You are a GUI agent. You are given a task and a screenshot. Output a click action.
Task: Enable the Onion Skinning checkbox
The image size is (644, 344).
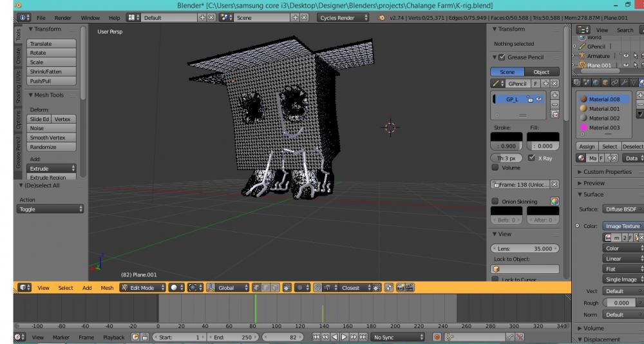(x=495, y=202)
